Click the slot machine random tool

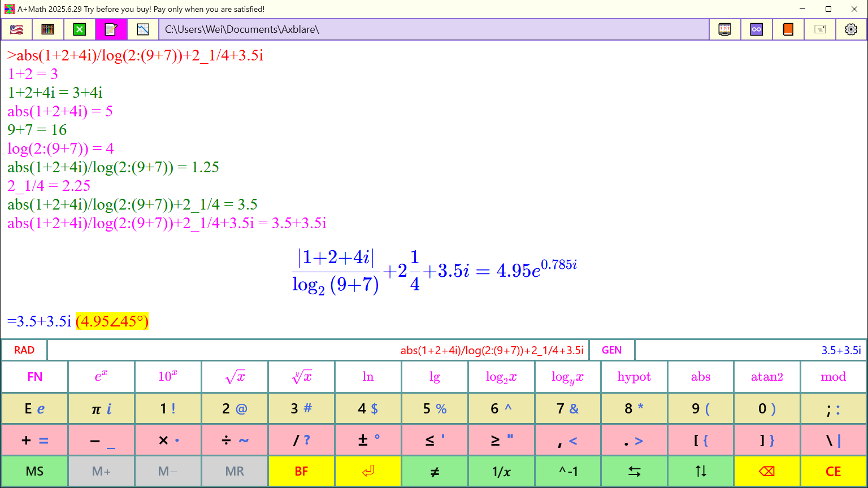point(725,29)
